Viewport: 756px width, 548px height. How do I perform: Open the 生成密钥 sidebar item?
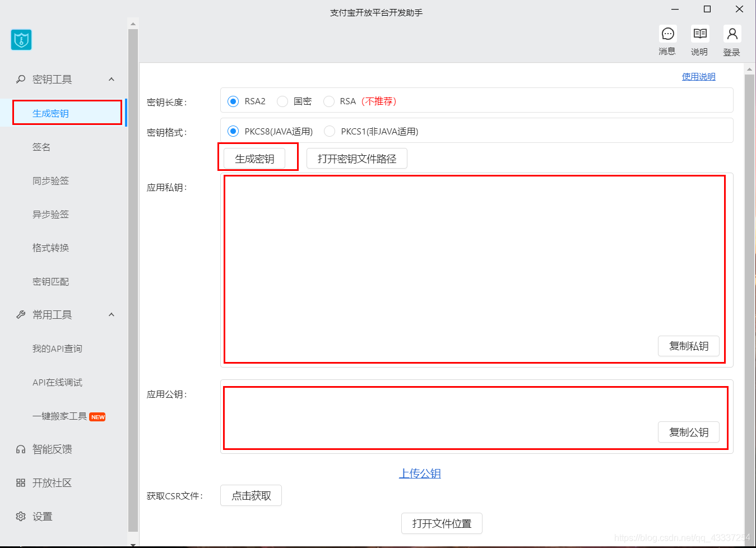(x=63, y=113)
